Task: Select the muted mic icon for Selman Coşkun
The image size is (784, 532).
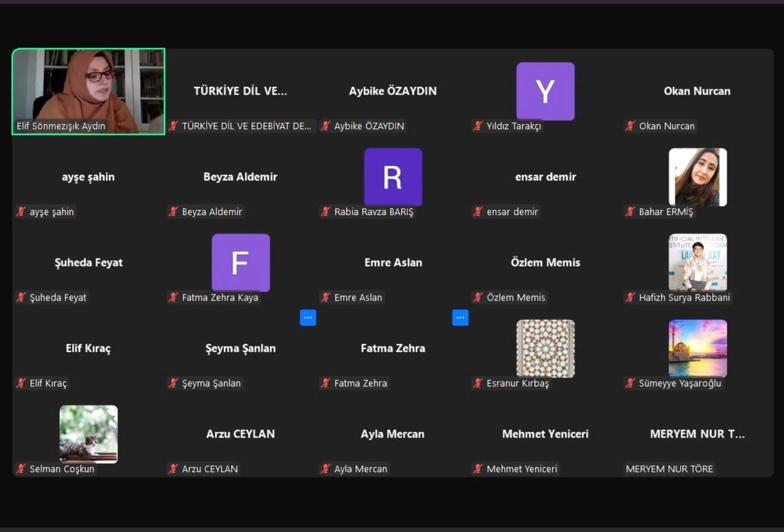Action: (21, 469)
